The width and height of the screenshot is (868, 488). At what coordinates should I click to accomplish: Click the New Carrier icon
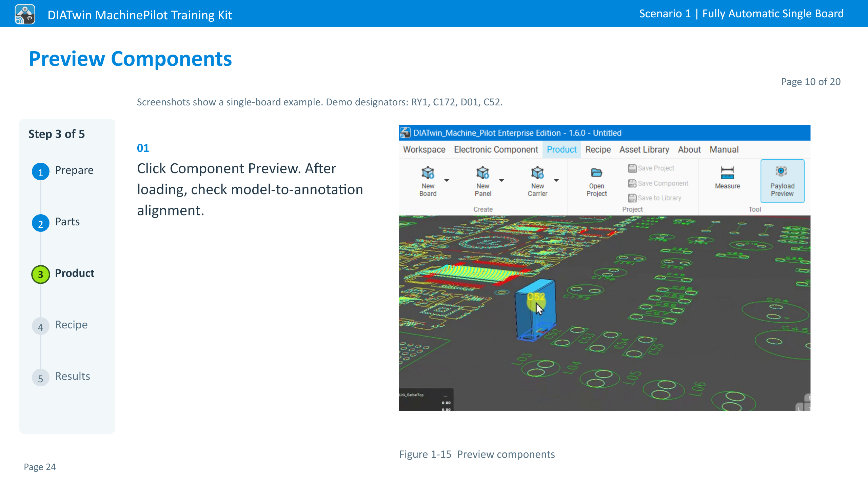pos(537,173)
